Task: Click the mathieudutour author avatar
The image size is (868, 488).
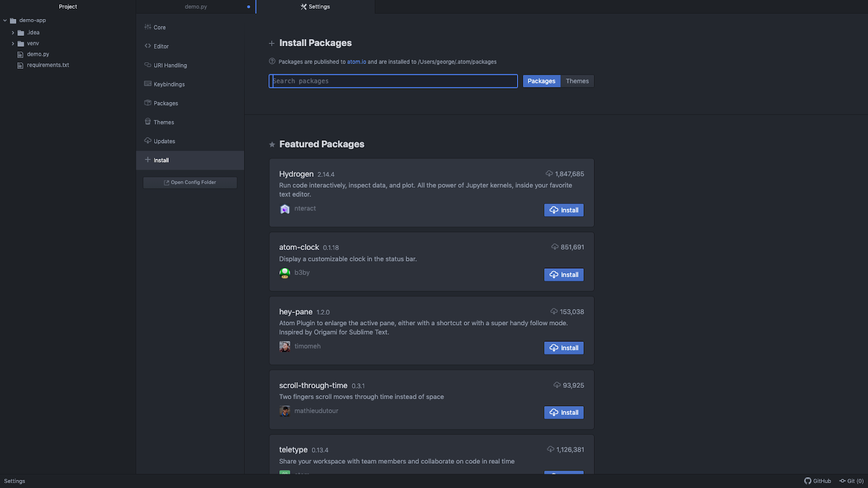Action: [285, 411]
